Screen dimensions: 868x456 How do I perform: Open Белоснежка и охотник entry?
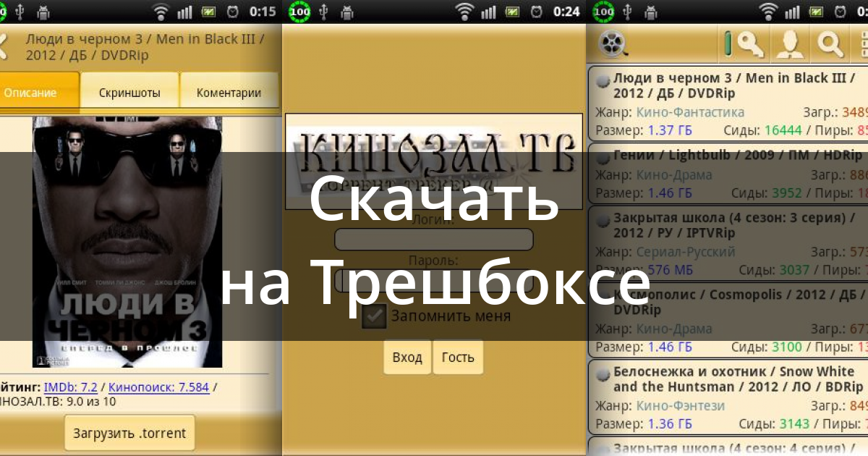pos(728,397)
